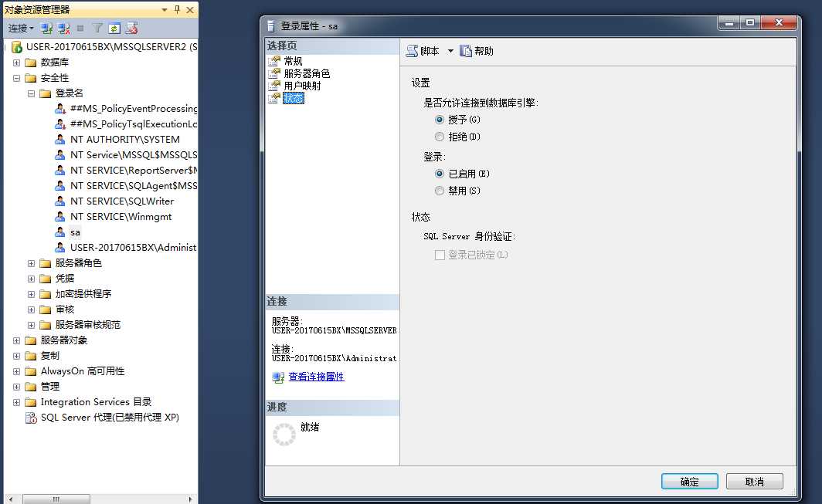Click the Disconnect server toolbar icon
822x504 pixels.
[64, 29]
